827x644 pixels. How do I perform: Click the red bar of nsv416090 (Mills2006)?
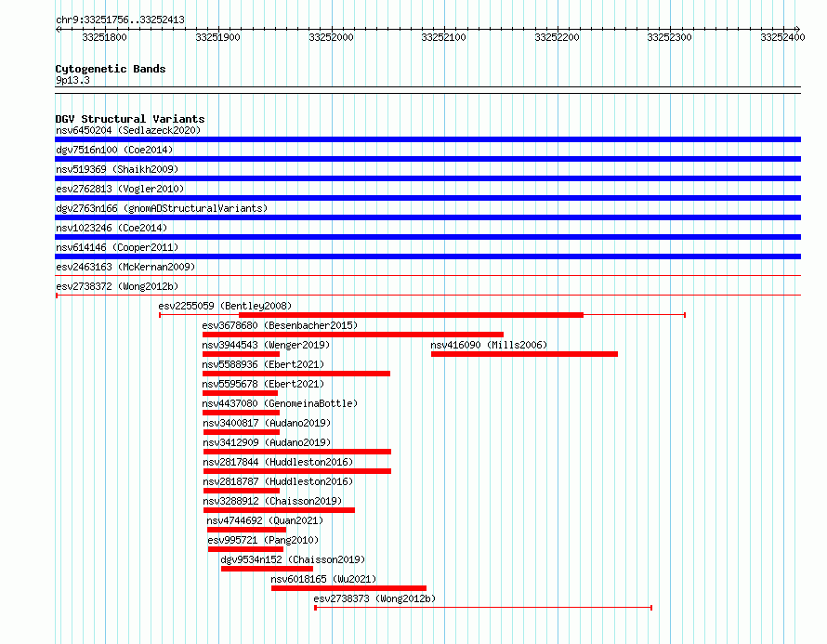524,354
